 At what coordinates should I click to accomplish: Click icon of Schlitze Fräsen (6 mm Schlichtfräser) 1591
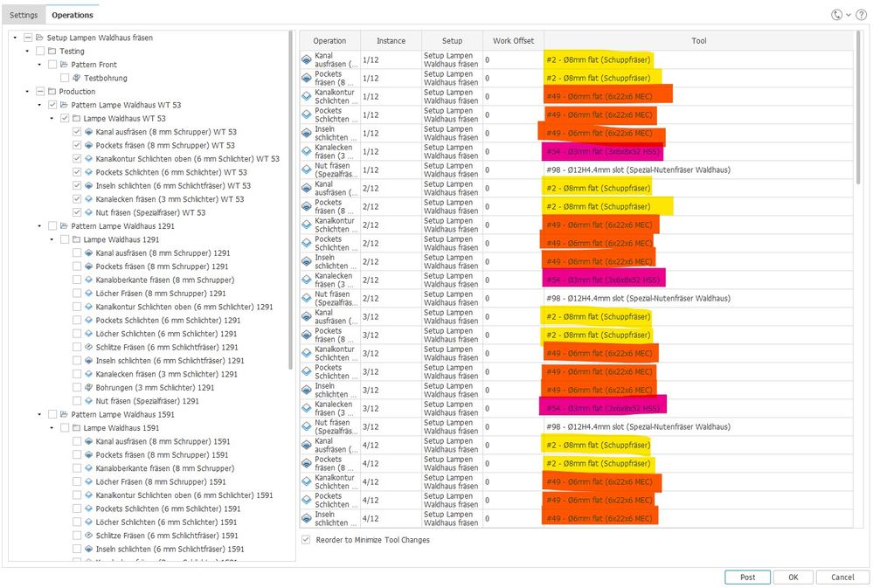tap(88, 536)
